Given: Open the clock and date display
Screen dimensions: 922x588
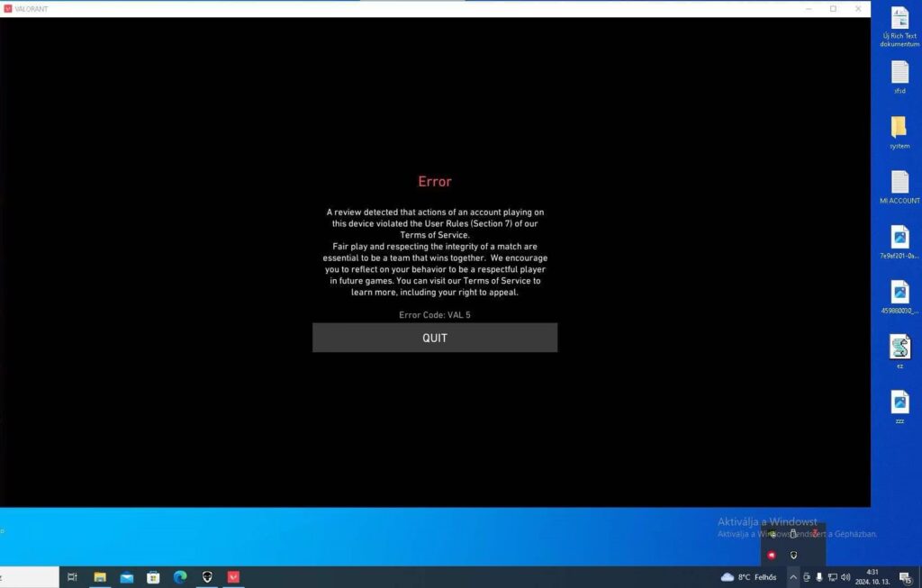Looking at the screenshot, I should (x=872, y=577).
